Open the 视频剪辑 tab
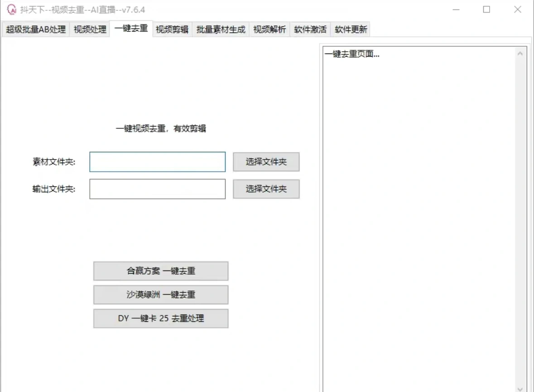Viewport: 534px width, 392px height. 171,29
